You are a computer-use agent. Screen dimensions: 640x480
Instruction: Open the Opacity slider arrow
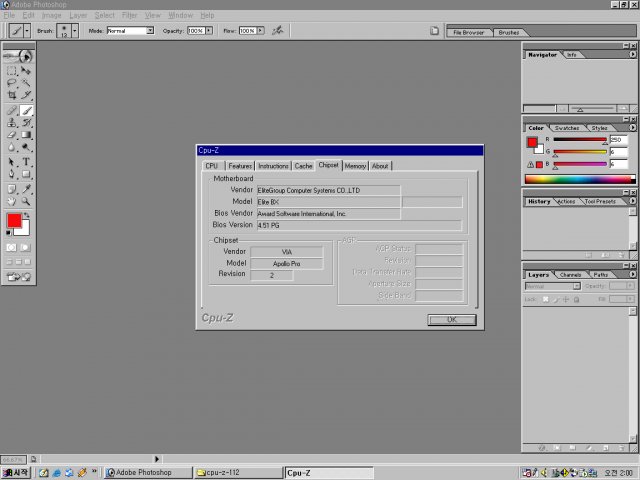[x=209, y=31]
